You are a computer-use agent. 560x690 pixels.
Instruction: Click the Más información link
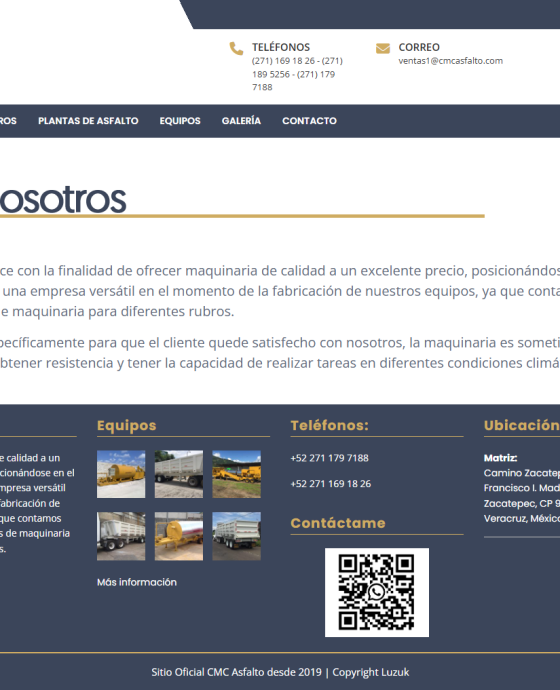tap(137, 582)
